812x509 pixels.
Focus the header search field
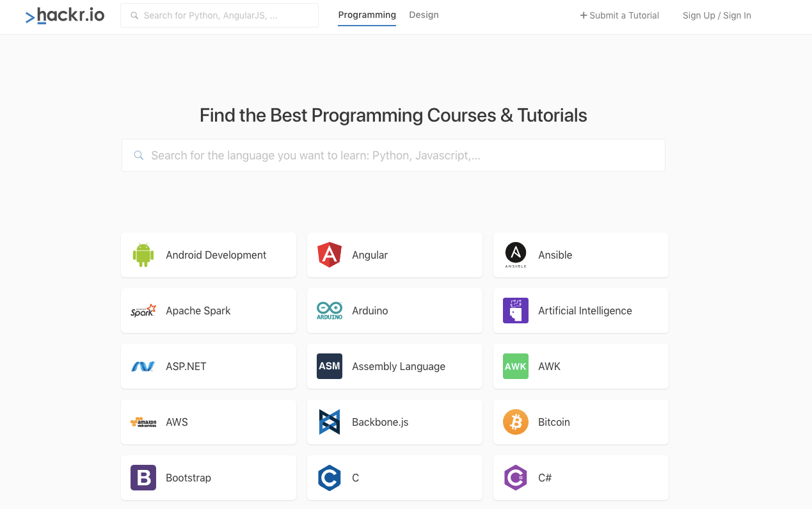pyautogui.click(x=219, y=15)
